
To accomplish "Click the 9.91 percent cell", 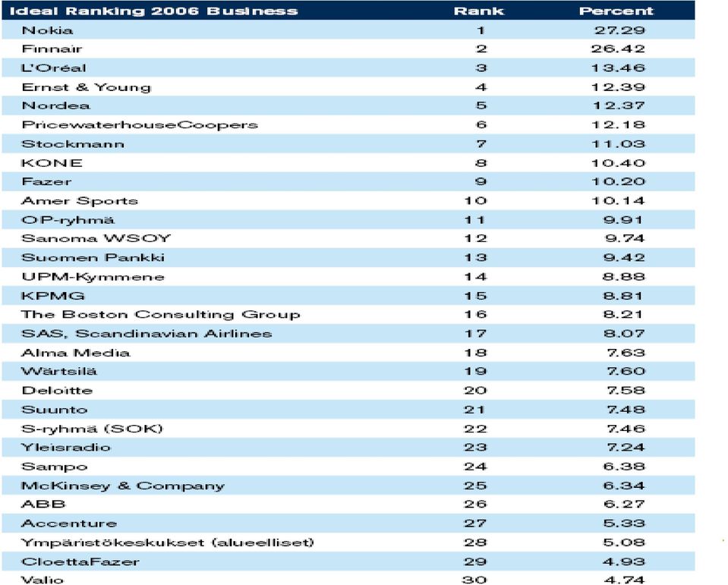I will [x=623, y=220].
